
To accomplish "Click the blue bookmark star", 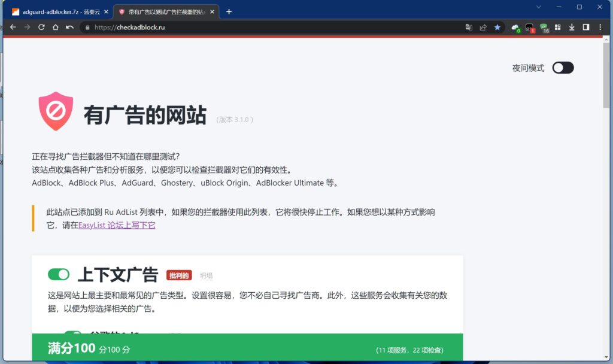I will [497, 28].
